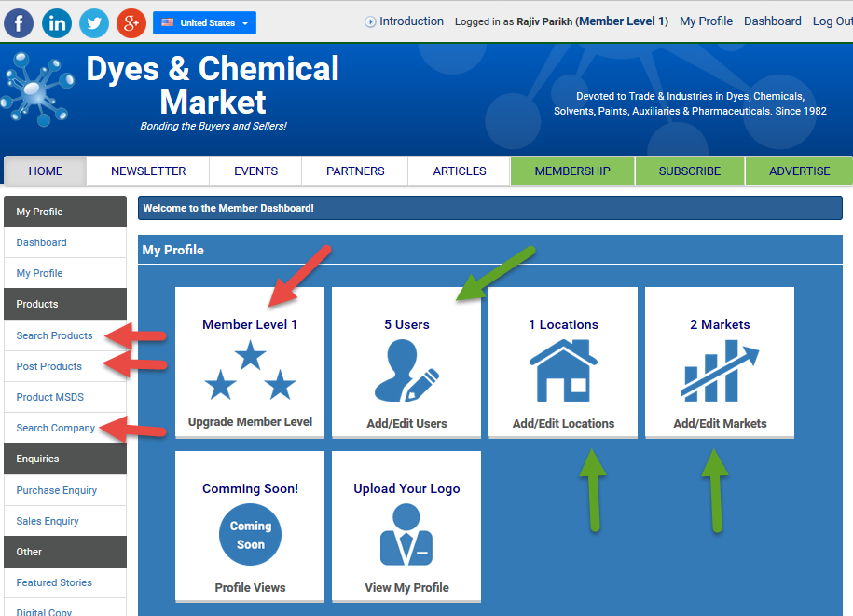Click Add/Edit Locations link

(x=563, y=423)
